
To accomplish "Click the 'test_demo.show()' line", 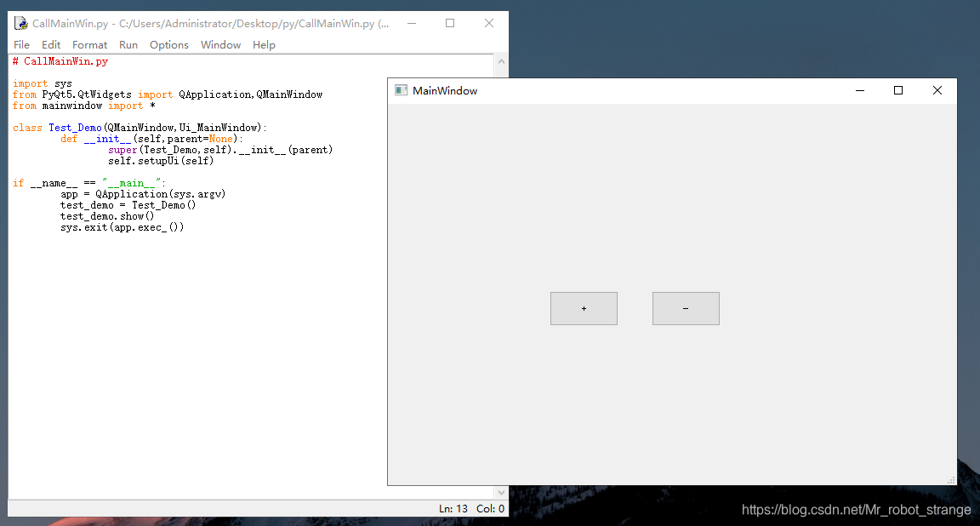I will pyautogui.click(x=107, y=216).
